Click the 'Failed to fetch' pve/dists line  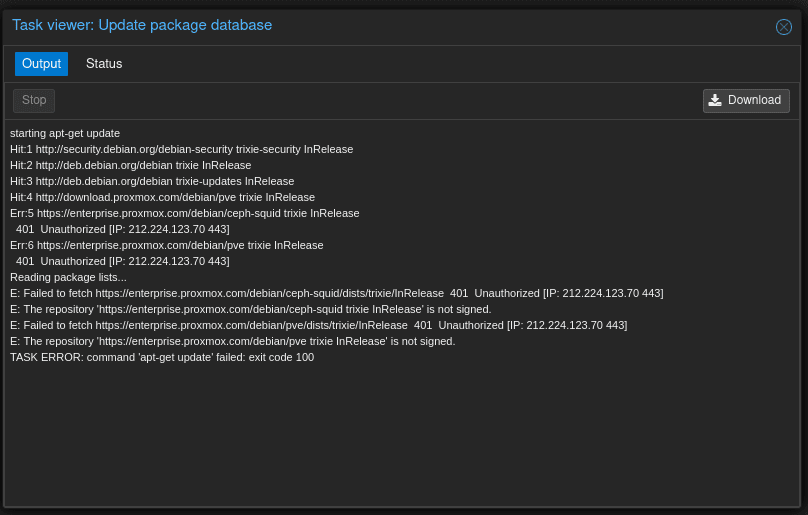[318, 325]
